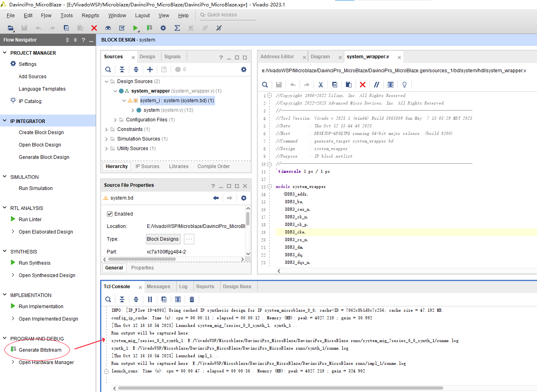
Task: Open IP Catalog
Action: coord(30,101)
